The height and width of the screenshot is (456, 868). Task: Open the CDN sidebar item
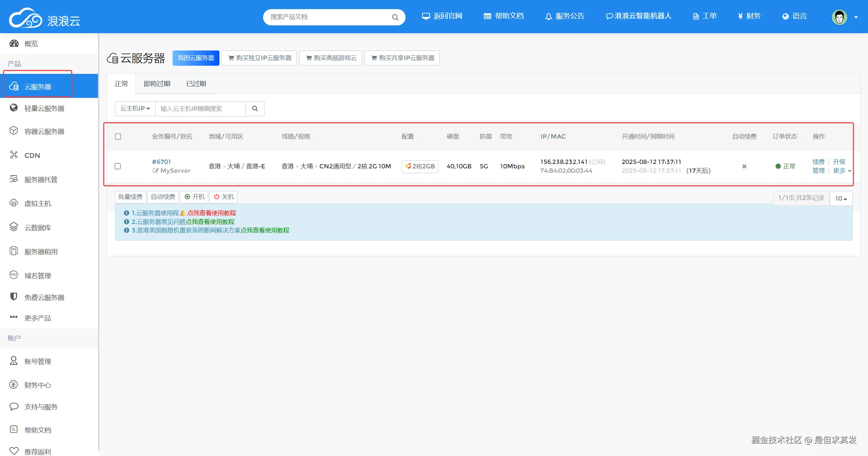click(x=32, y=156)
